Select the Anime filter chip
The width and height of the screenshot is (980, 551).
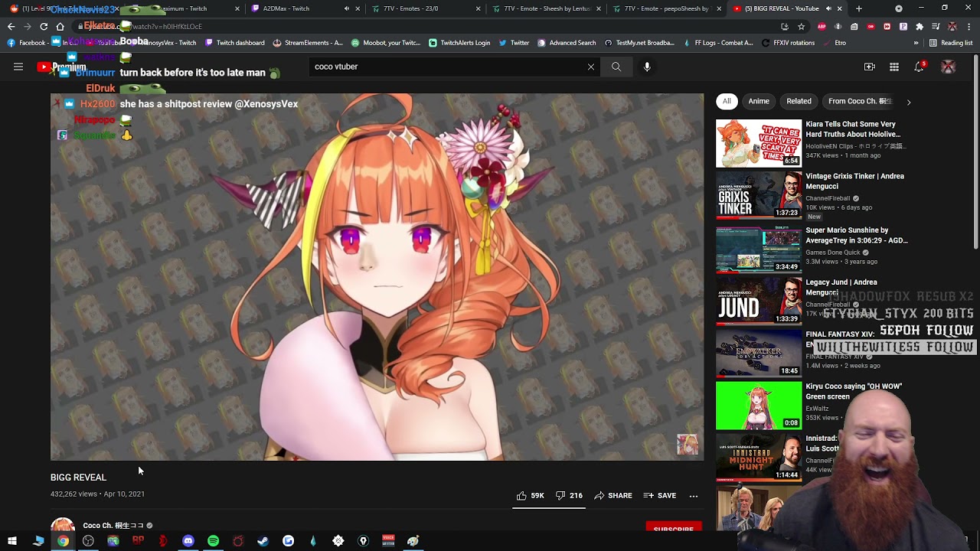coord(759,101)
